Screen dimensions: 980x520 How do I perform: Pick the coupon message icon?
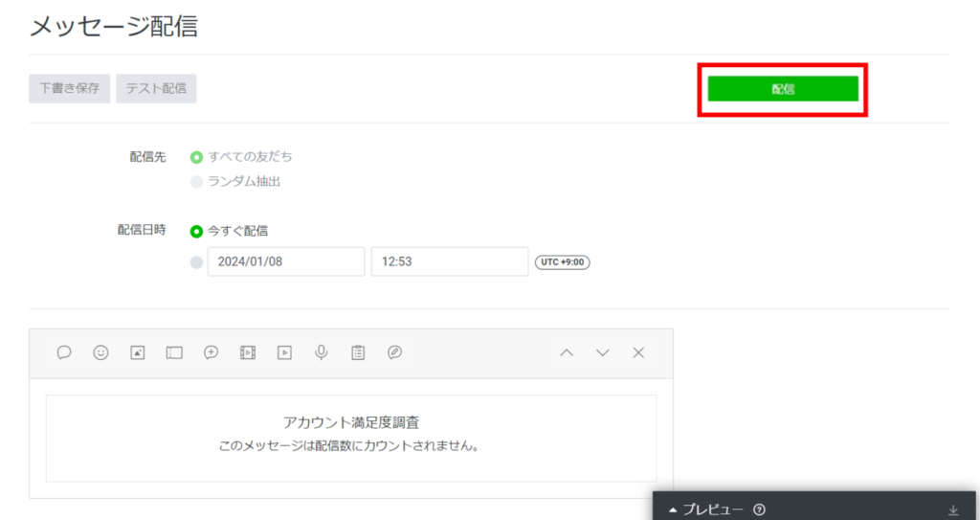pos(174,352)
